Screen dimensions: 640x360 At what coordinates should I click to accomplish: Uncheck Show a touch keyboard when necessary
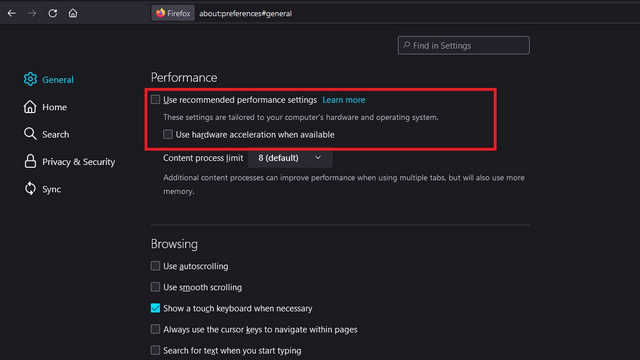point(155,308)
